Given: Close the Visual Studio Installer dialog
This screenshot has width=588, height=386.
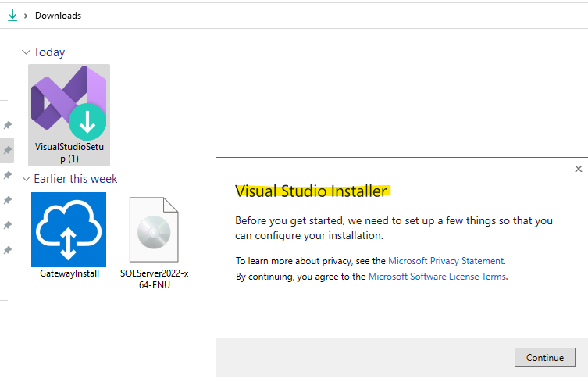Looking at the screenshot, I should tap(579, 169).
